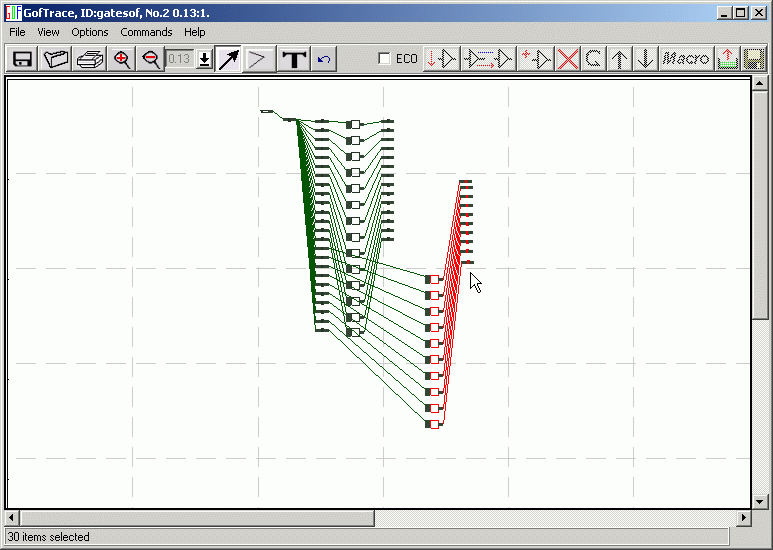Click the GofTrace title bar app icon

point(13,13)
